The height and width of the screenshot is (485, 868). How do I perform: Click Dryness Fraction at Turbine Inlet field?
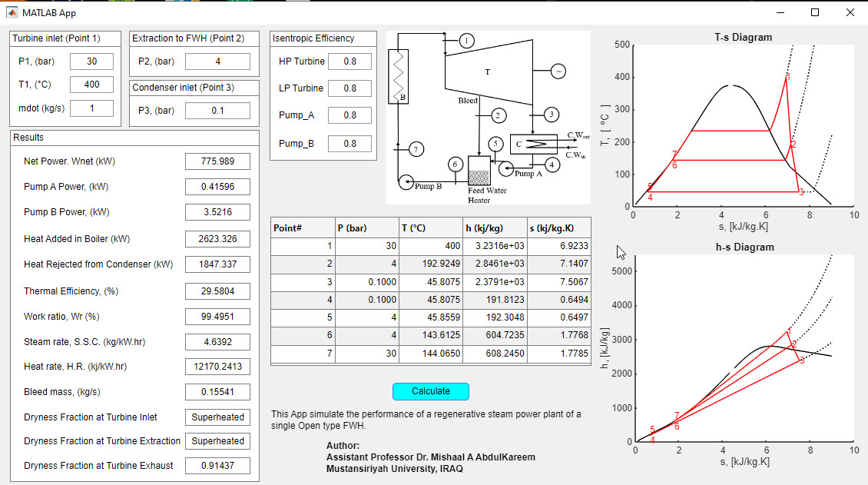tap(217, 417)
